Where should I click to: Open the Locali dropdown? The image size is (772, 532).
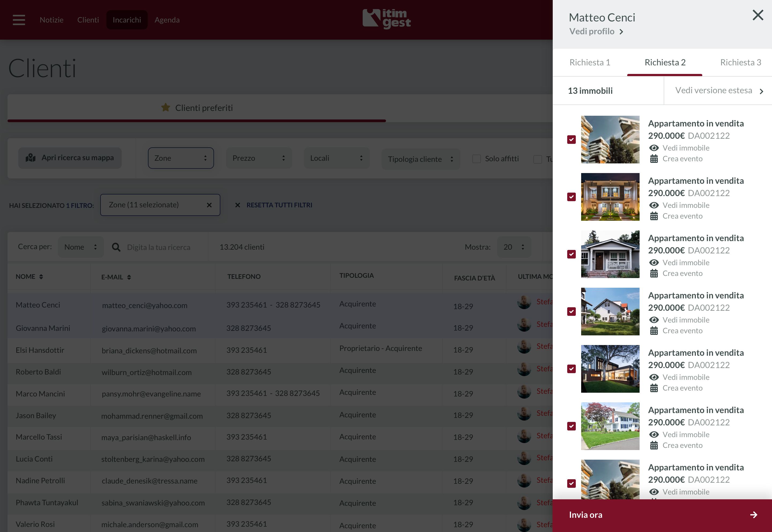point(336,158)
